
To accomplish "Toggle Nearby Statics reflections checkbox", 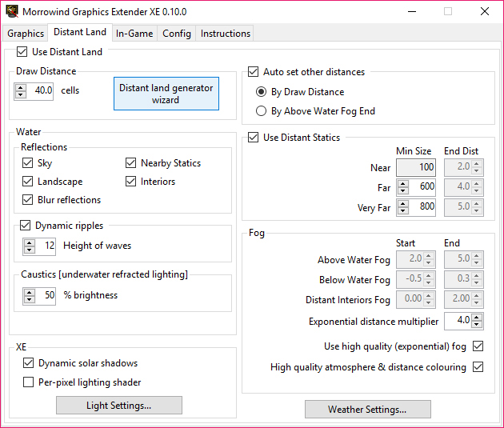I will [x=130, y=163].
